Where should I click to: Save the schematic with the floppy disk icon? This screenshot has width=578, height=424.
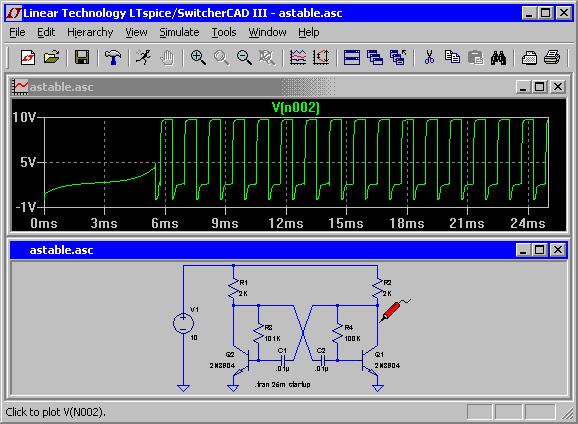pos(82,58)
